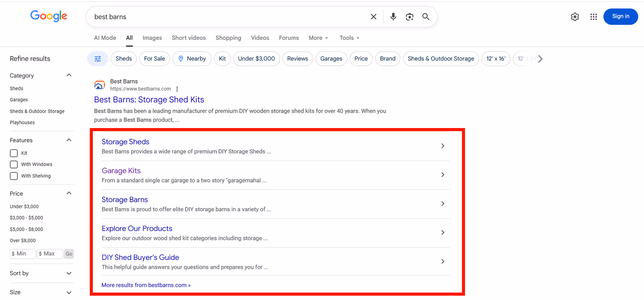The image size is (644, 300).
Task: Expand the Size section
Action: [x=69, y=292]
